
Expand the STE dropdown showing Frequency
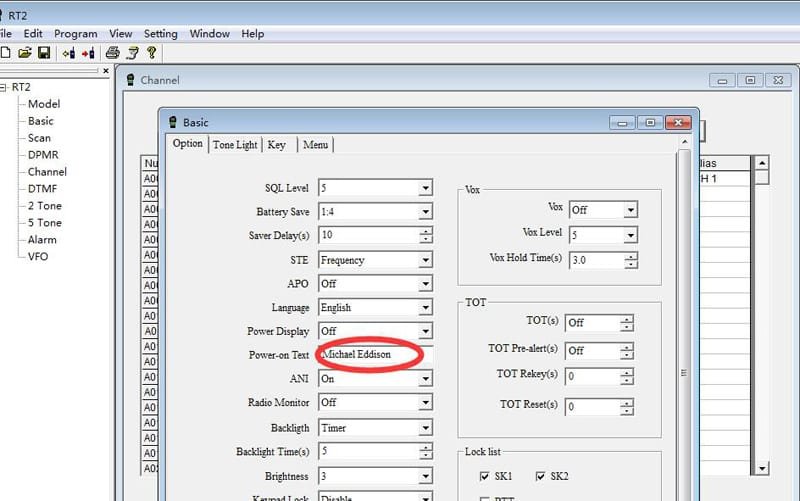tap(426, 260)
